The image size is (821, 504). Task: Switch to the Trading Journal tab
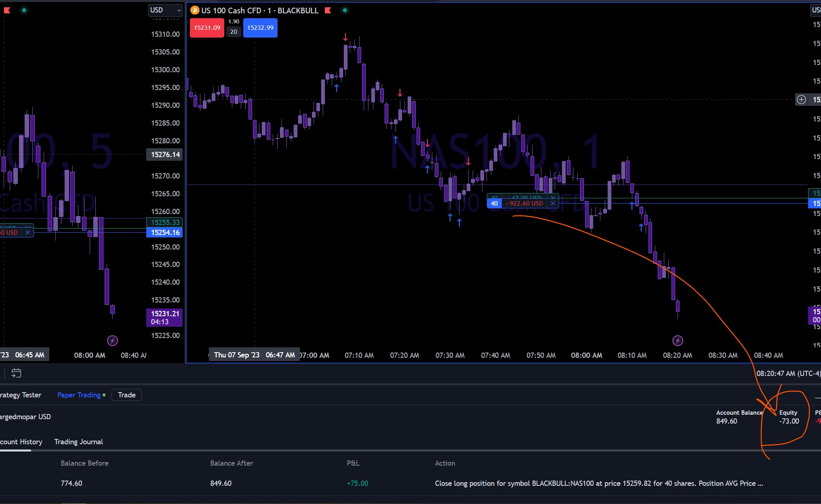click(x=78, y=442)
